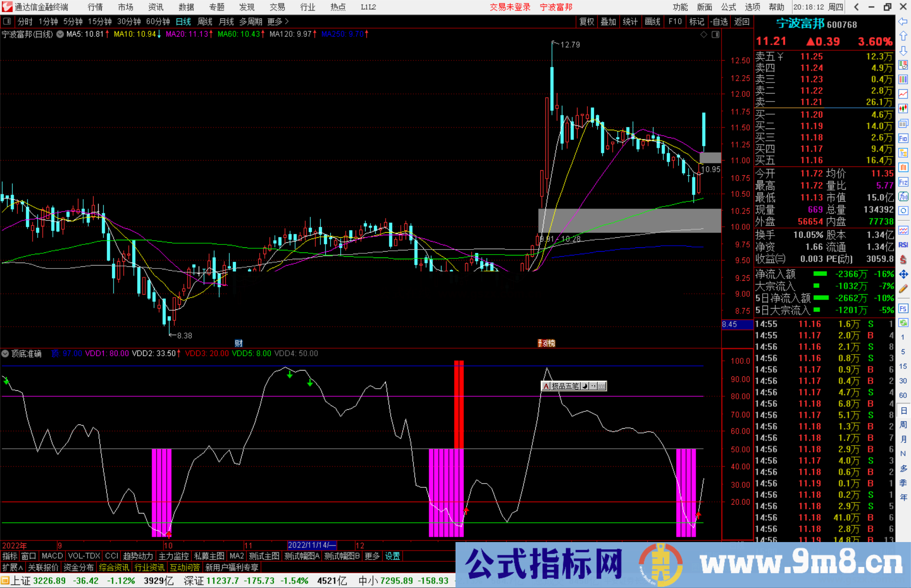Open the 交易 menu
911x588 pixels.
(277, 7)
